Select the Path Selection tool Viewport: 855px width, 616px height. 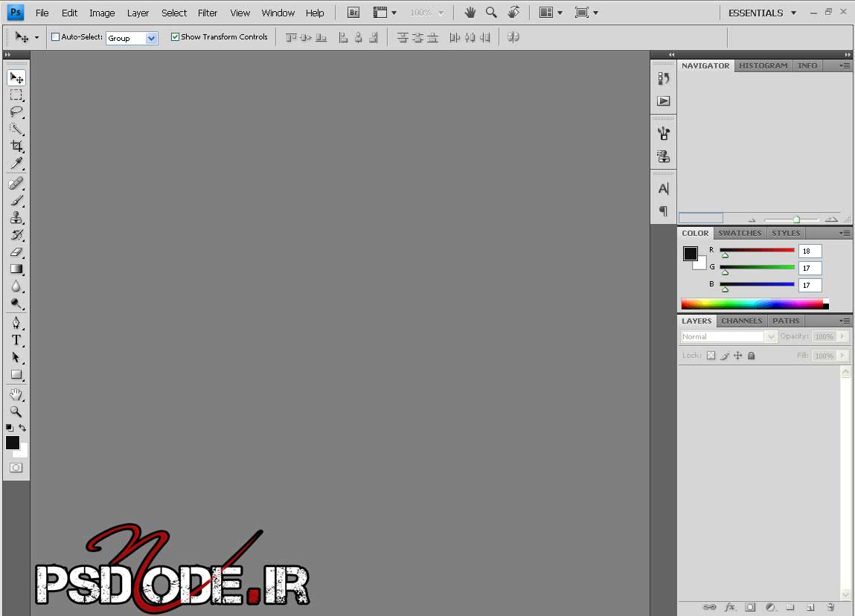click(16, 358)
